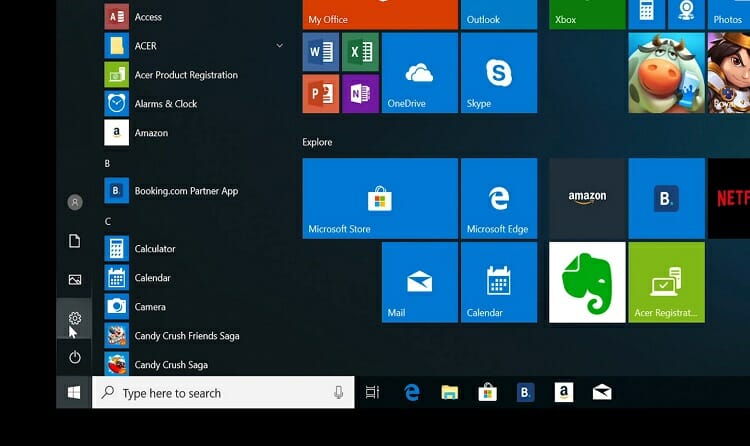The height and width of the screenshot is (446, 750).
Task: Open Booking.com from the taskbar
Action: (525, 392)
